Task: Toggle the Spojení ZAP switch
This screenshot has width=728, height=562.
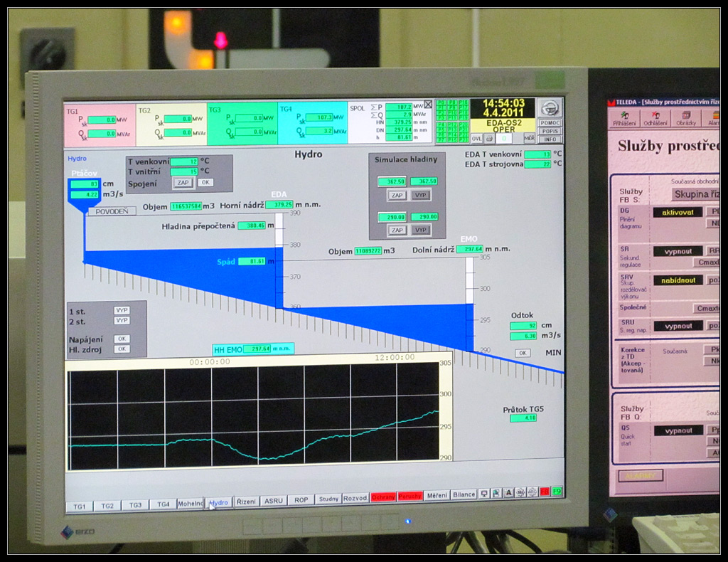Action: click(183, 183)
